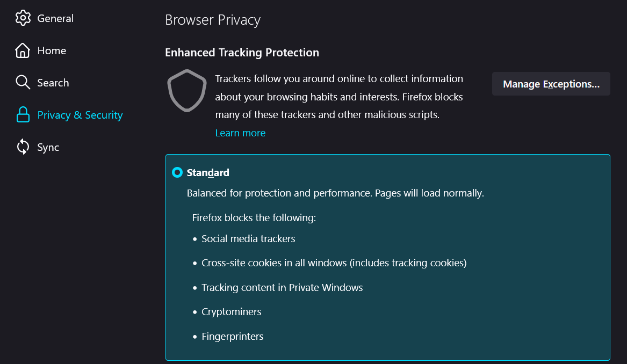The image size is (627, 364).
Task: Follow the Learn more link about trackers
Action: pyautogui.click(x=240, y=133)
